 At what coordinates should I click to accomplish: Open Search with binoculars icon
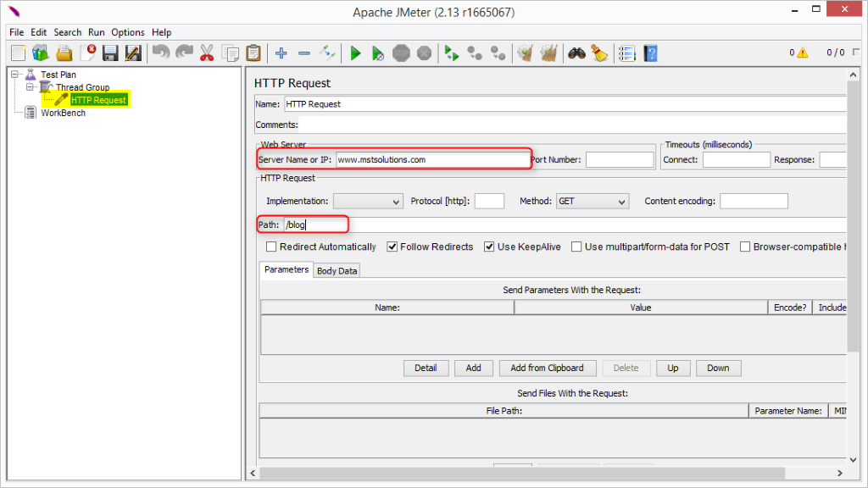pos(576,53)
